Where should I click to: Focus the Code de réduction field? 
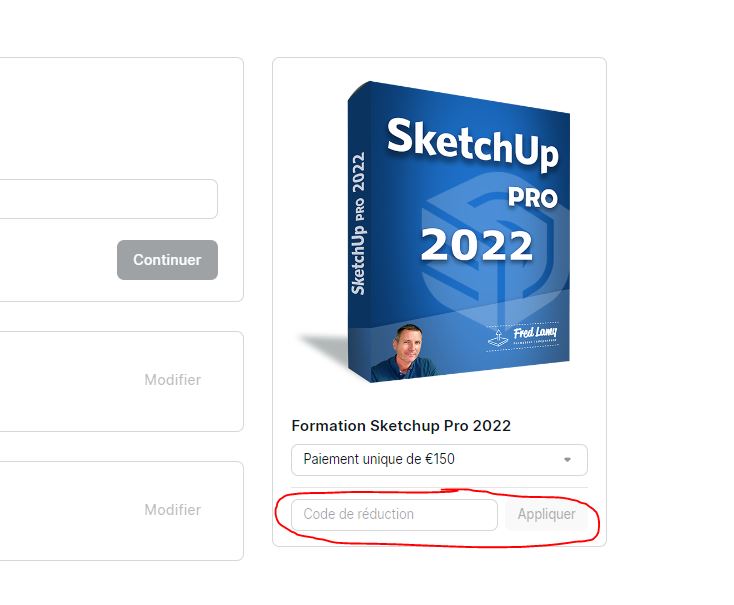(x=394, y=515)
